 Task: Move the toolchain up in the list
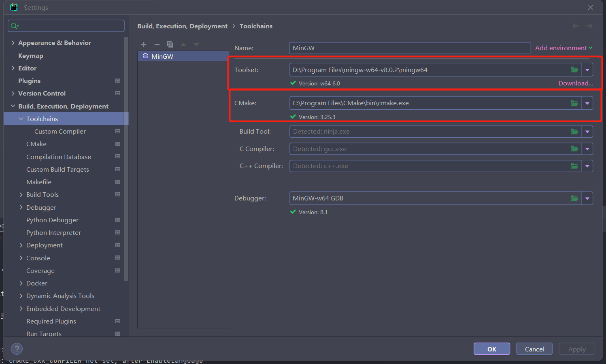point(183,45)
